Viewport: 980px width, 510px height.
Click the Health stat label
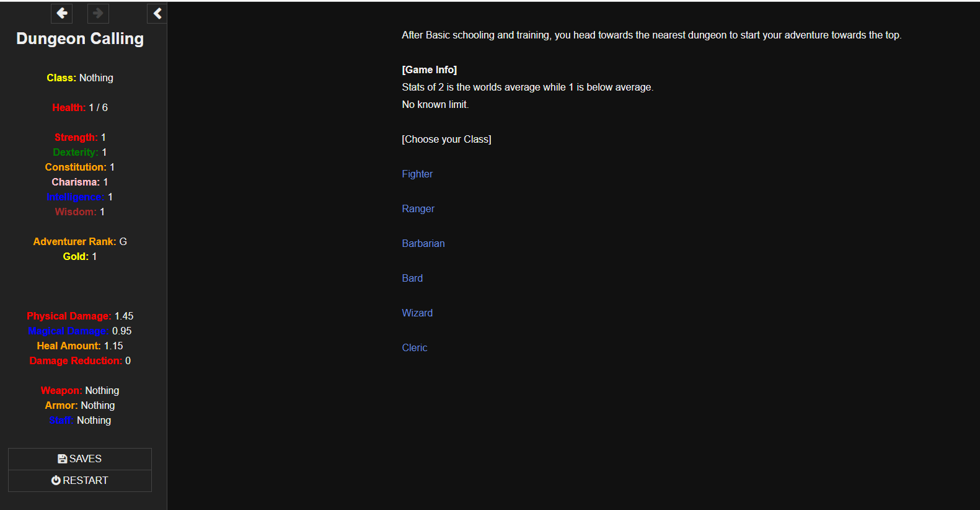click(69, 108)
